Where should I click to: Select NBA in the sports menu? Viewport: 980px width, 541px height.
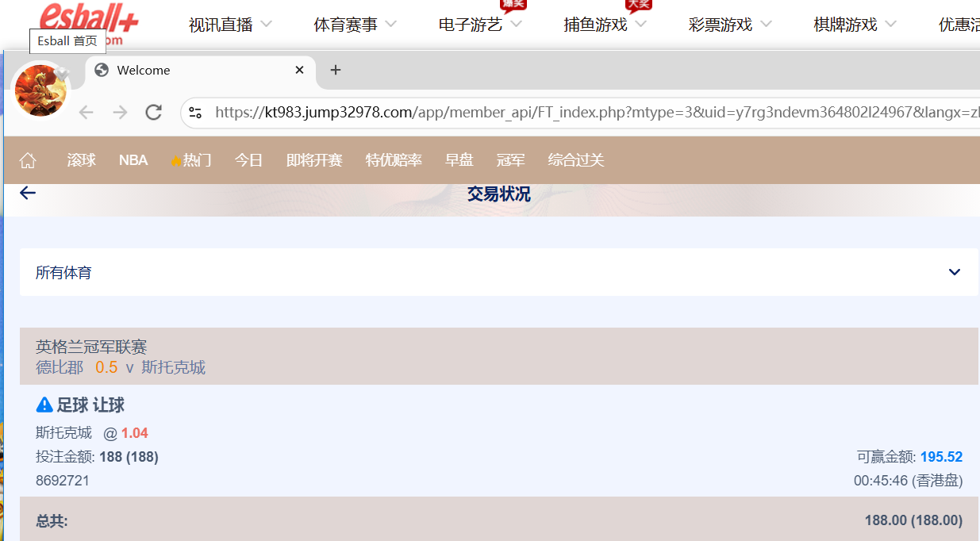[133, 159]
